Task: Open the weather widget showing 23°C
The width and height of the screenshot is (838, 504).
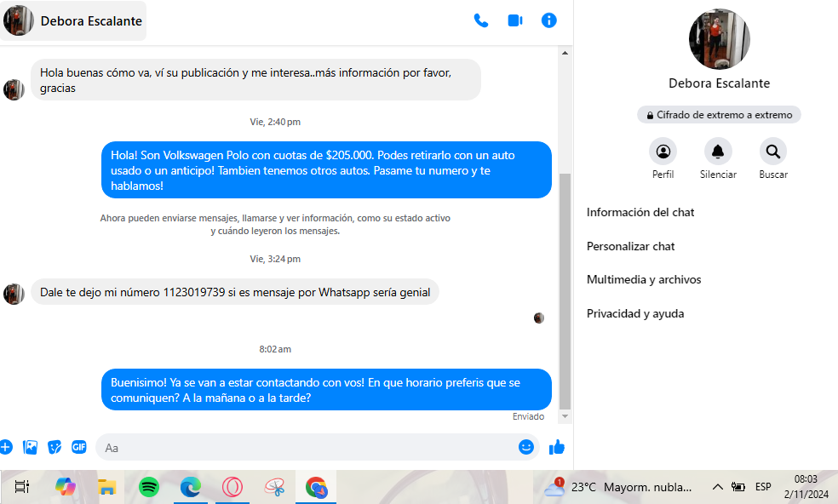Action: point(618,487)
